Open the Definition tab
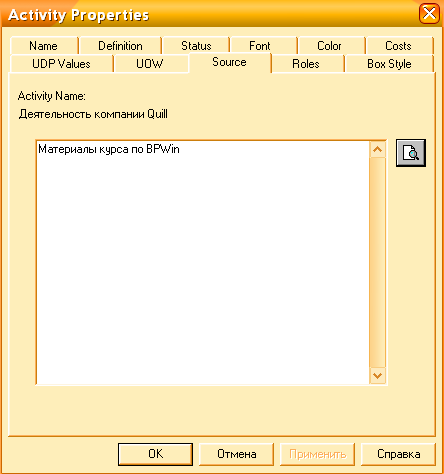The image size is (444, 474). [x=120, y=46]
